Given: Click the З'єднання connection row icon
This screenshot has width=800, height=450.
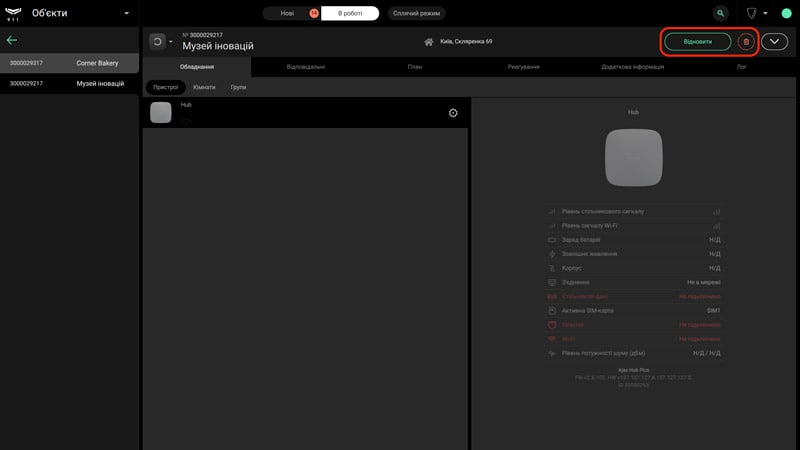Looking at the screenshot, I should (552, 282).
